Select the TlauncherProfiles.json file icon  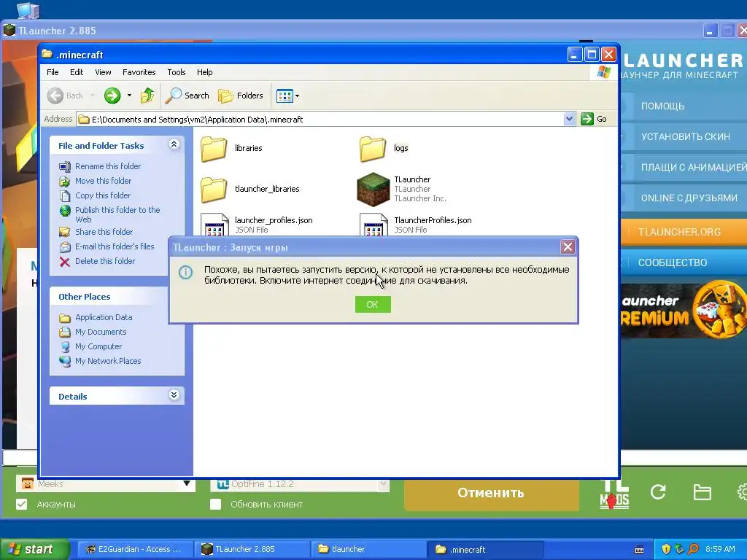(x=373, y=225)
